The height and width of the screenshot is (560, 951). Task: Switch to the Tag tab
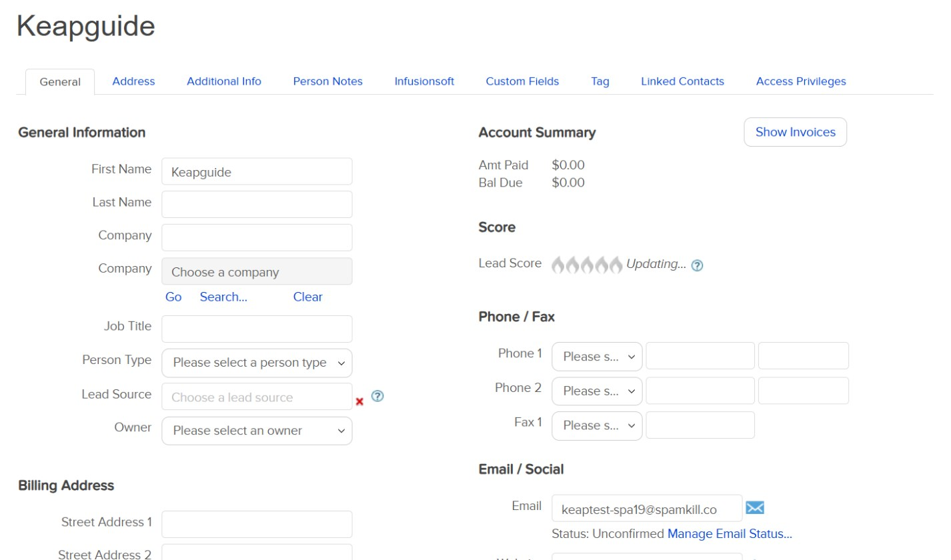pyautogui.click(x=600, y=81)
